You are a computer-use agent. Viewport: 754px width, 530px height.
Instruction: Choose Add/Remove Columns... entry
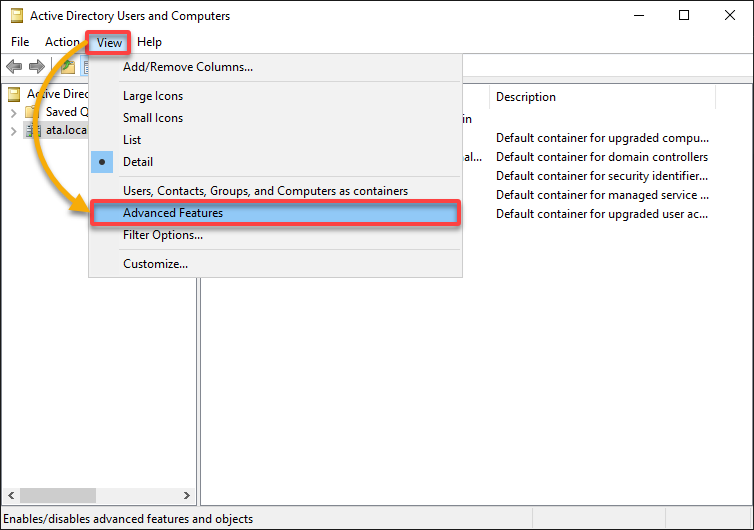[276, 67]
